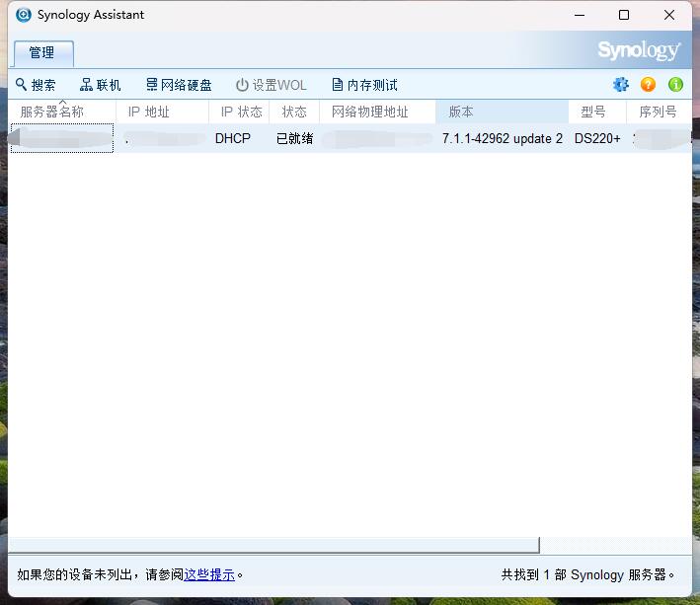Select the DHCP cell in the server row
Viewport: 700px width, 605px height.
[x=233, y=138]
